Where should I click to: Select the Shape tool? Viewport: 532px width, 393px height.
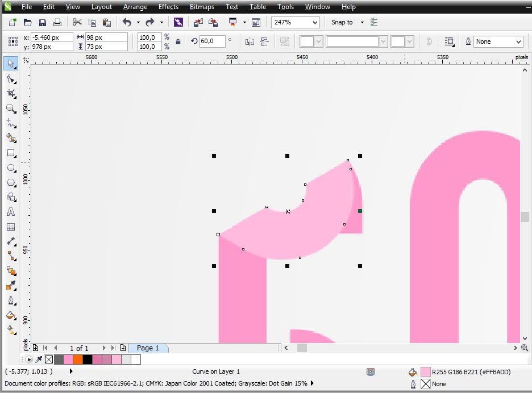[x=11, y=78]
